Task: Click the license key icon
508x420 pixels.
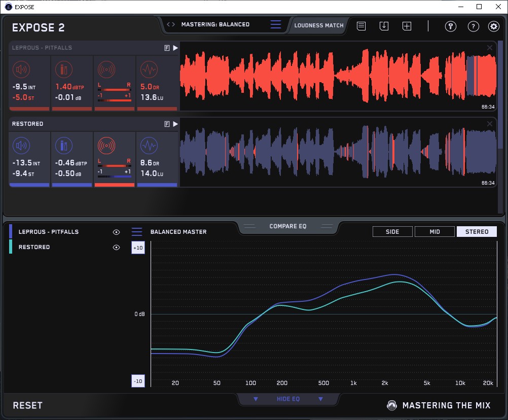Action: pyautogui.click(x=451, y=26)
